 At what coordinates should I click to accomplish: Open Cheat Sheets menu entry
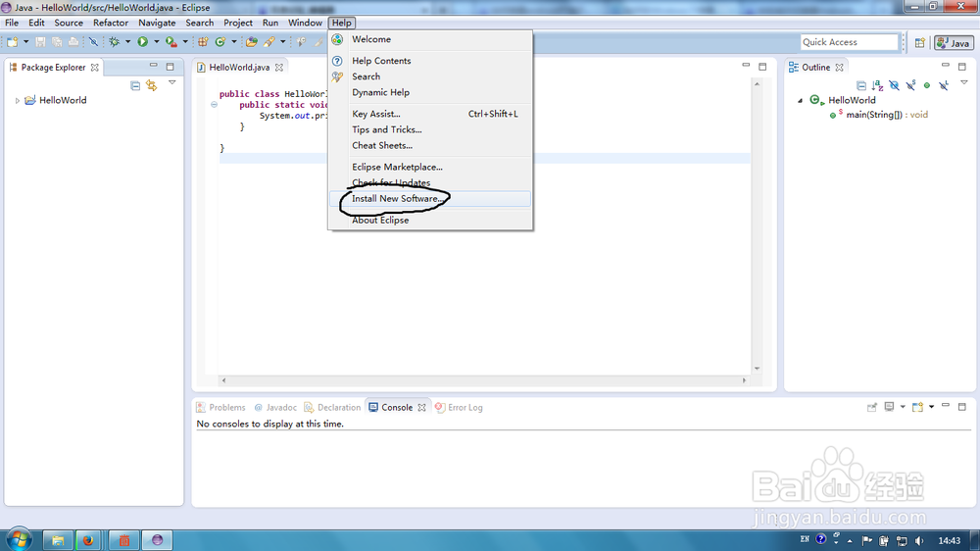430,145
